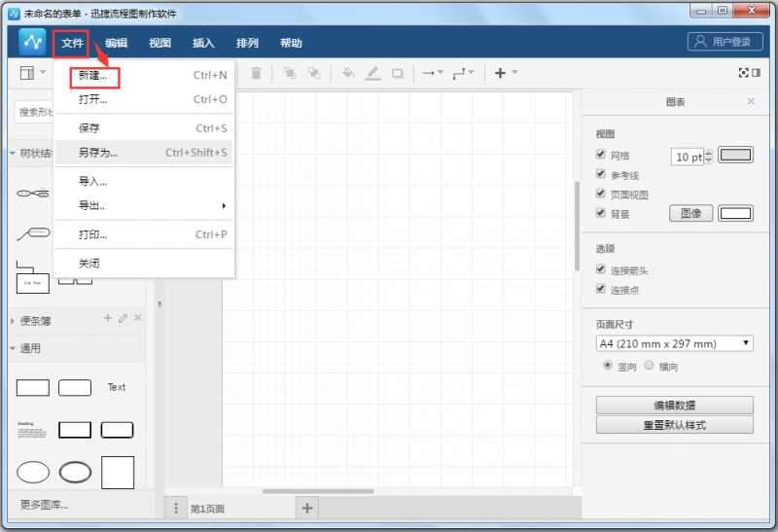This screenshot has height=532, width=778.
Task: Click the 重置默认样式 button
Action: coord(674,425)
